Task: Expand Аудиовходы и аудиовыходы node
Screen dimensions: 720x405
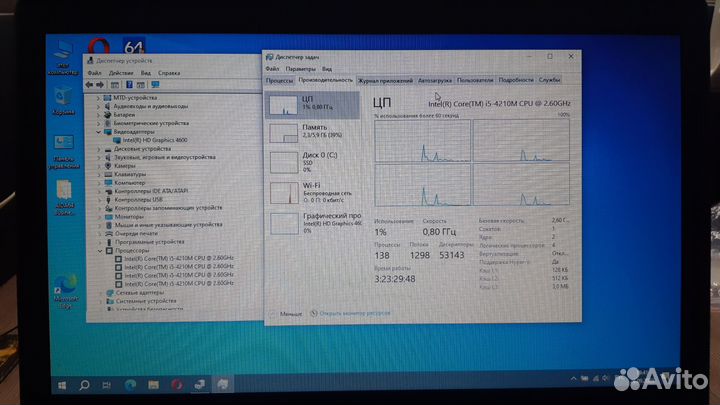Action: click(x=98, y=107)
